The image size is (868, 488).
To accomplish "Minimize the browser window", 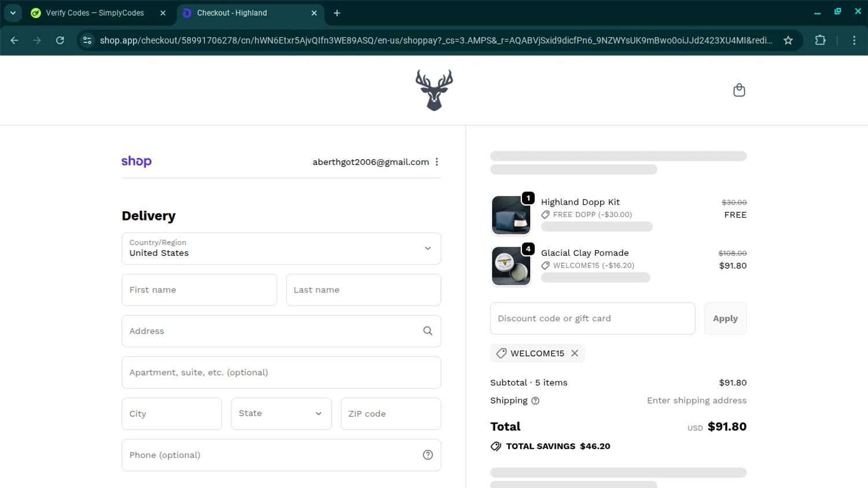I will click(x=817, y=12).
